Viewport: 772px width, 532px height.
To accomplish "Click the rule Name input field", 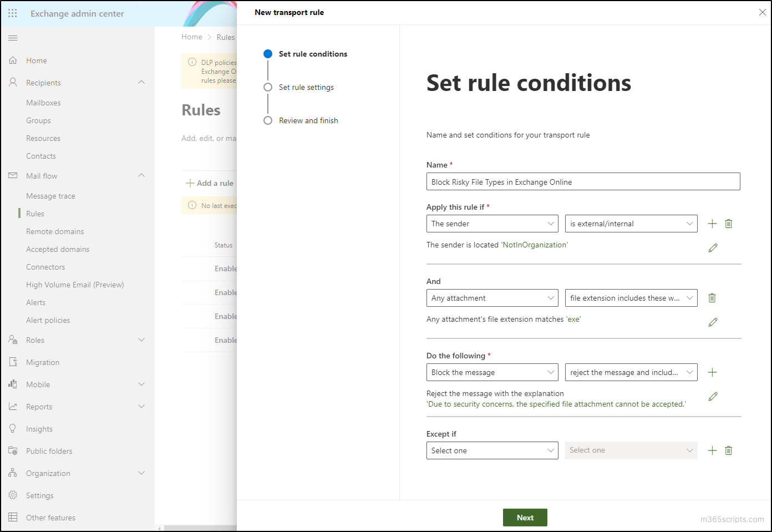I will point(583,181).
